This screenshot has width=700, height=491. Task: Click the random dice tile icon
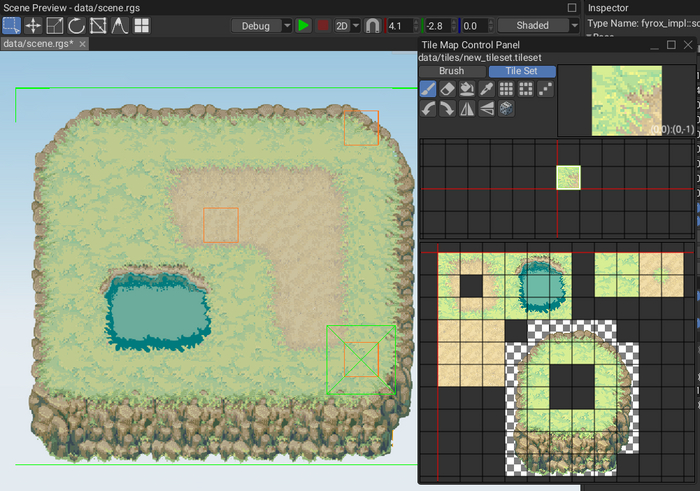pos(506,109)
